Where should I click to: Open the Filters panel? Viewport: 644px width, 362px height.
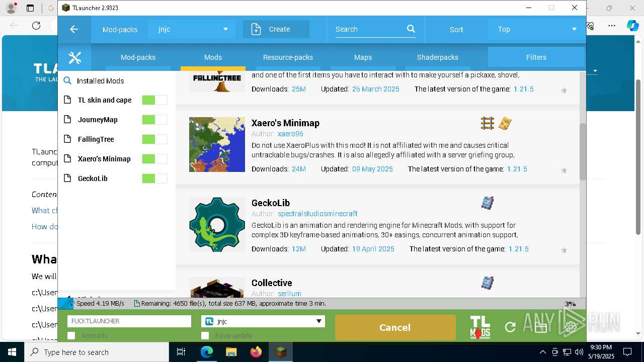(x=536, y=57)
